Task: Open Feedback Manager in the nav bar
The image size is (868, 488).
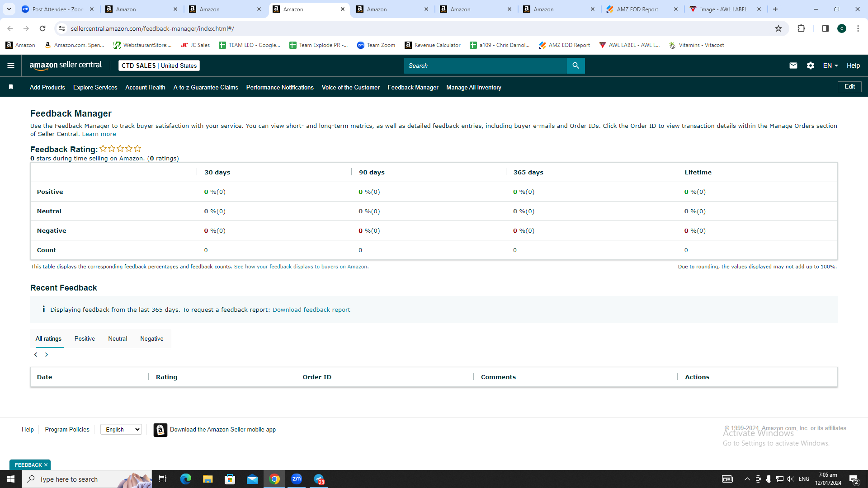Action: point(413,87)
